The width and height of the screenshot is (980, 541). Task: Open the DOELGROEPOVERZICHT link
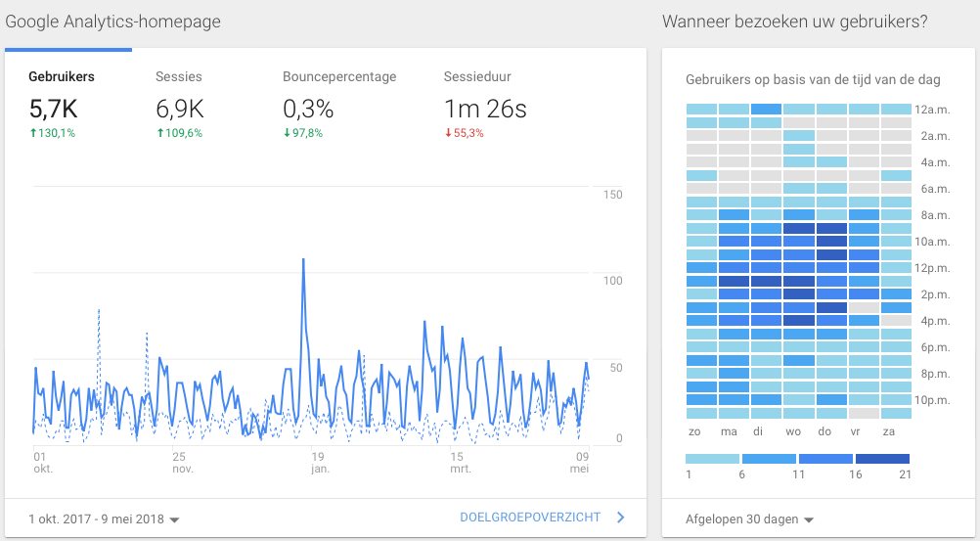[530, 518]
